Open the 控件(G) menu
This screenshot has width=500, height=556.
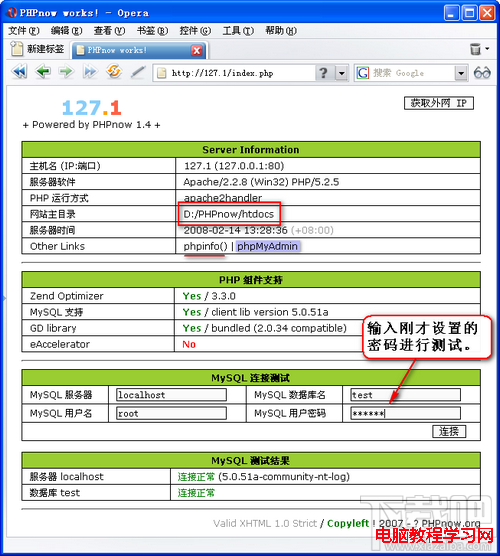coord(195,31)
